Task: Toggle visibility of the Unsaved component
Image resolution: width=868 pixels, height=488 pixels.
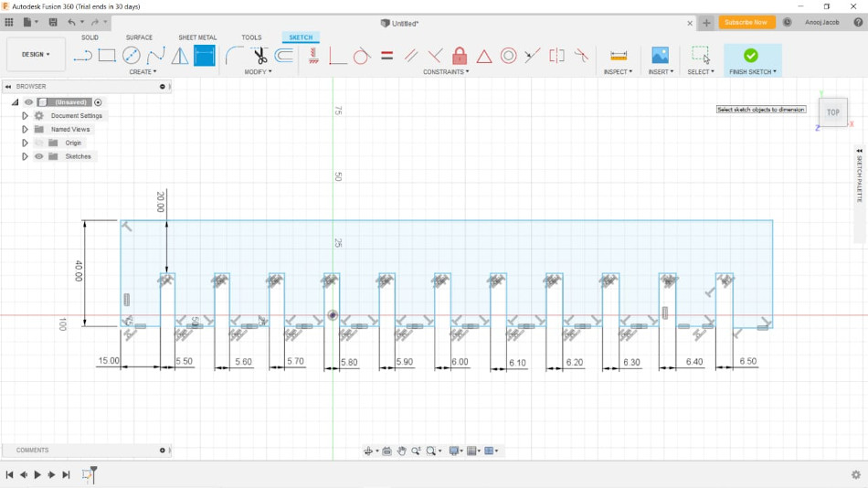Action: [x=29, y=102]
